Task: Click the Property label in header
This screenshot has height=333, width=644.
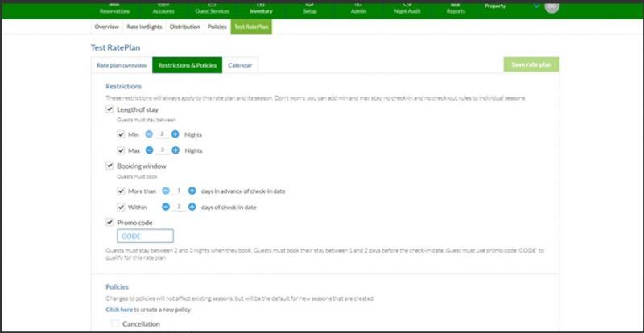Action: click(495, 6)
